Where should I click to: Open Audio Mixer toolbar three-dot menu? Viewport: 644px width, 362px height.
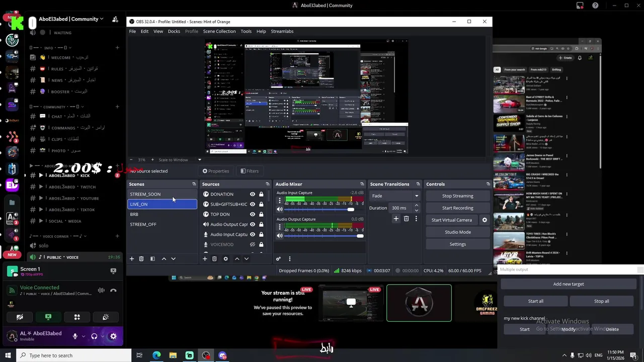(289, 258)
